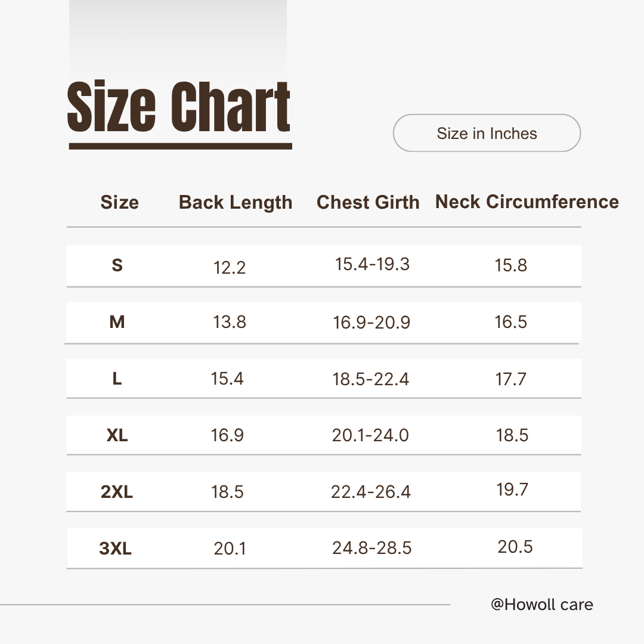Screen dimensions: 644x644
Task: Select the "Back Length" column header
Action: [236, 202]
